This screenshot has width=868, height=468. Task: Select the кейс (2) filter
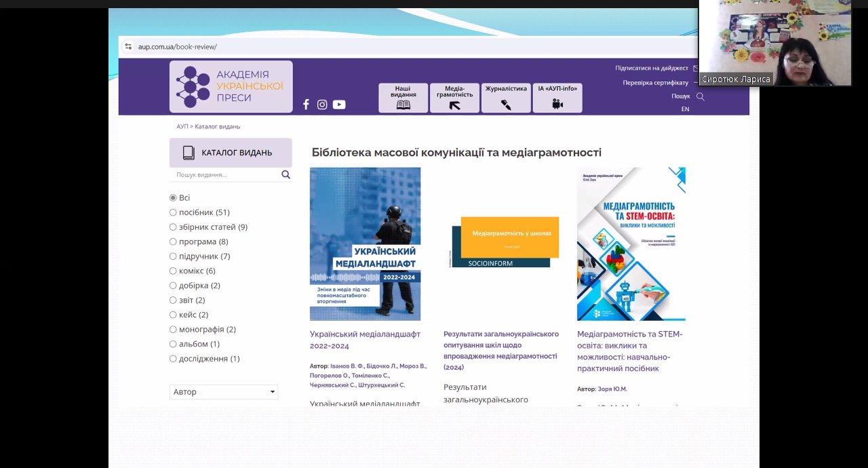click(x=173, y=315)
